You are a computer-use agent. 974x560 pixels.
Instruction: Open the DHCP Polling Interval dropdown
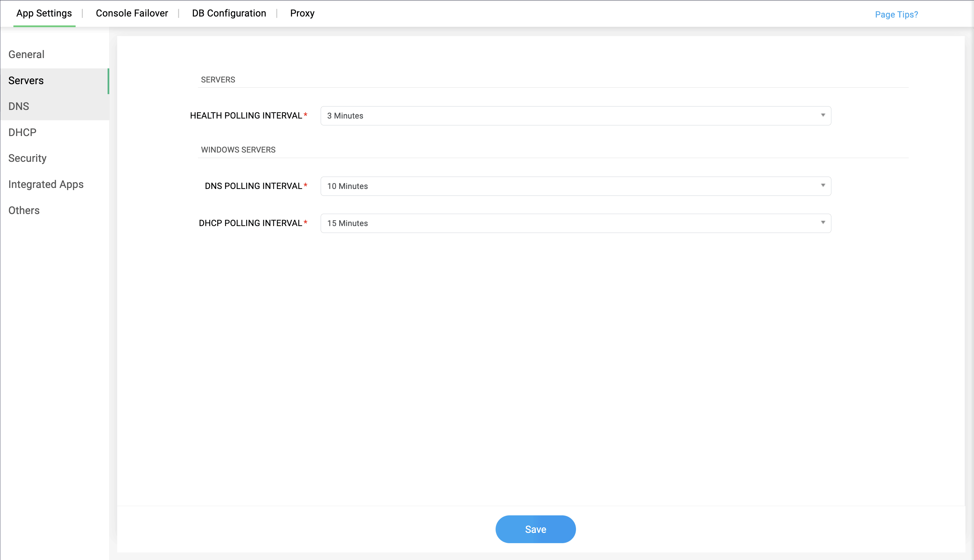[575, 223]
